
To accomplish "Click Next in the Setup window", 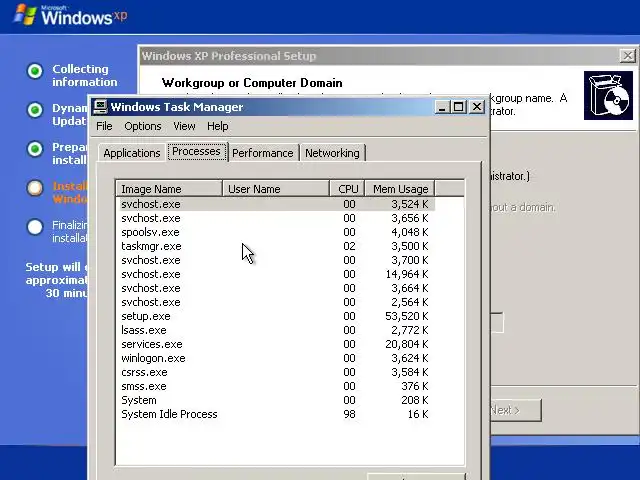I will click(515, 410).
